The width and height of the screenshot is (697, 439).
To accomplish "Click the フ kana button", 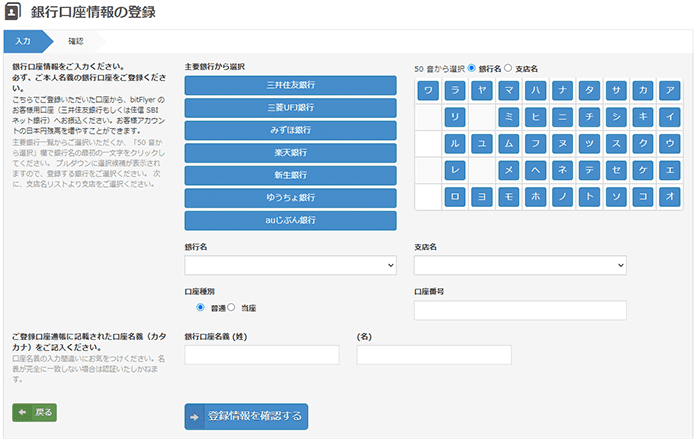I will pos(536,144).
